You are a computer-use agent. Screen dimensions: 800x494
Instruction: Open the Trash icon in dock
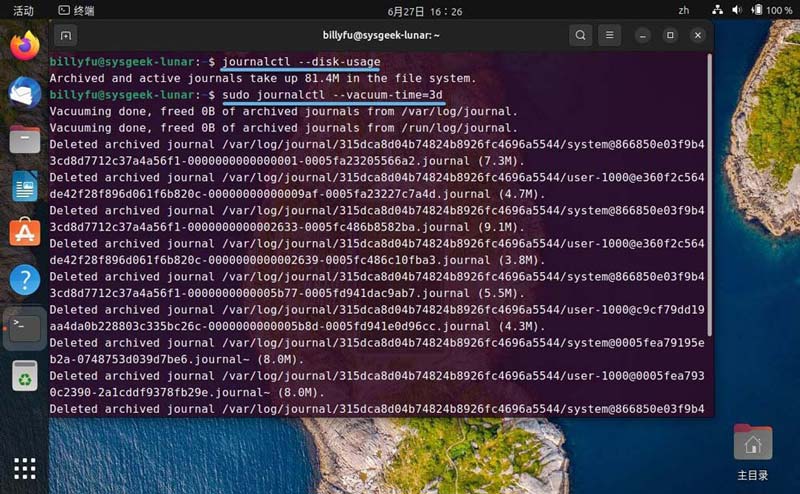coord(24,376)
